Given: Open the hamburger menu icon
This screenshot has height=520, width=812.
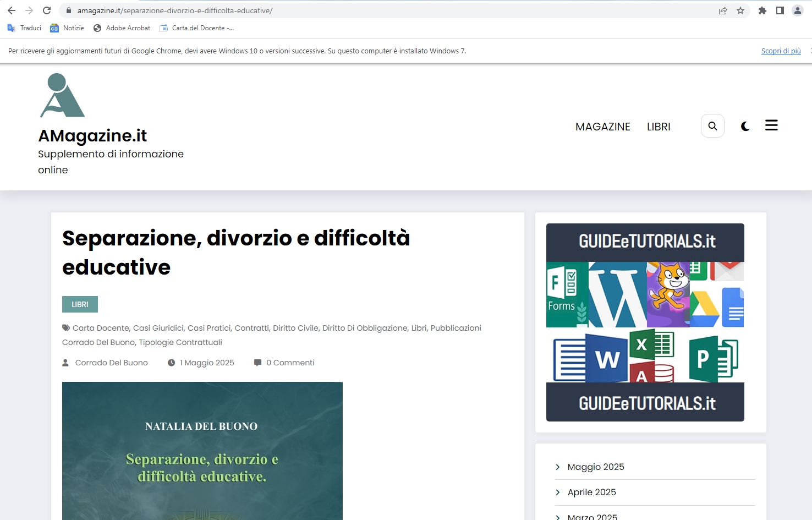Looking at the screenshot, I should pos(771,125).
